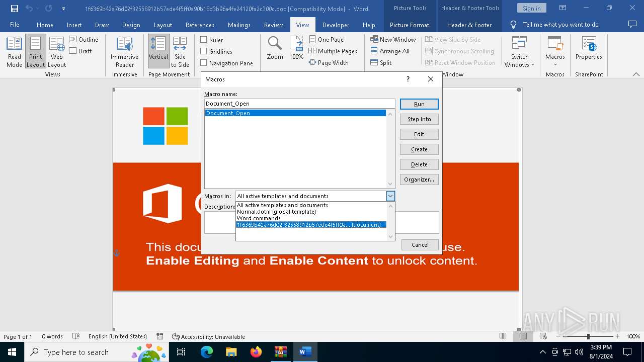Image resolution: width=644 pixels, height=362 pixels.
Task: Click the Windows Start button
Action: (12, 352)
